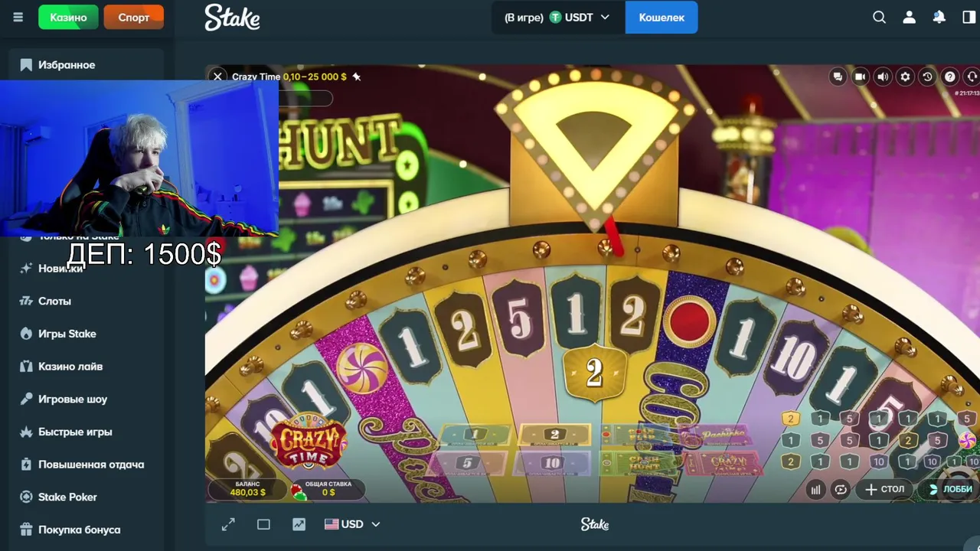Viewport: 980px width, 551px height.
Task: Switch to the Спорт tab
Action: point(134,17)
